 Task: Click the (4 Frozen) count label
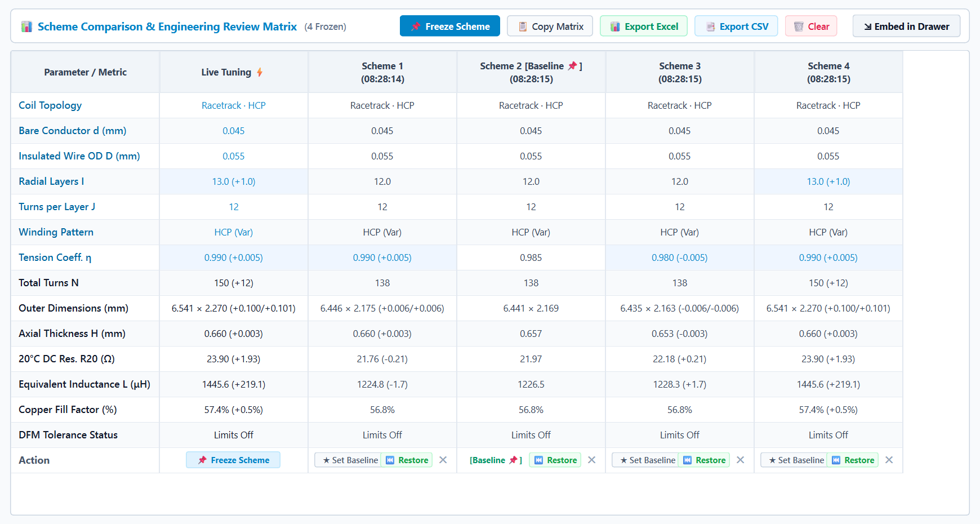[x=326, y=26]
